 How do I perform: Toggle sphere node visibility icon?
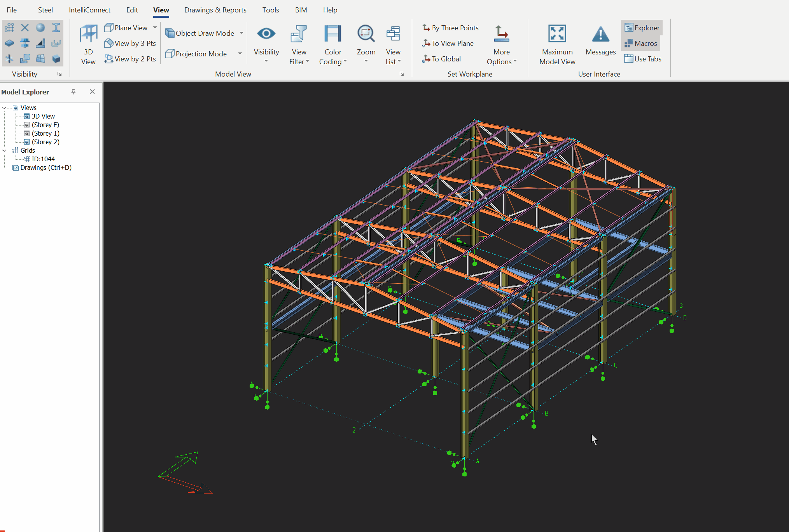pyautogui.click(x=40, y=28)
